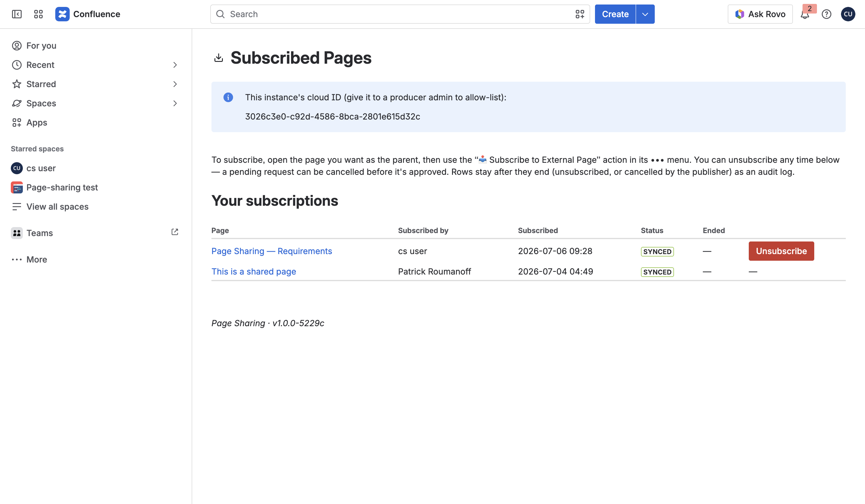Click the Starred star icon
865x504 pixels.
(x=17, y=84)
